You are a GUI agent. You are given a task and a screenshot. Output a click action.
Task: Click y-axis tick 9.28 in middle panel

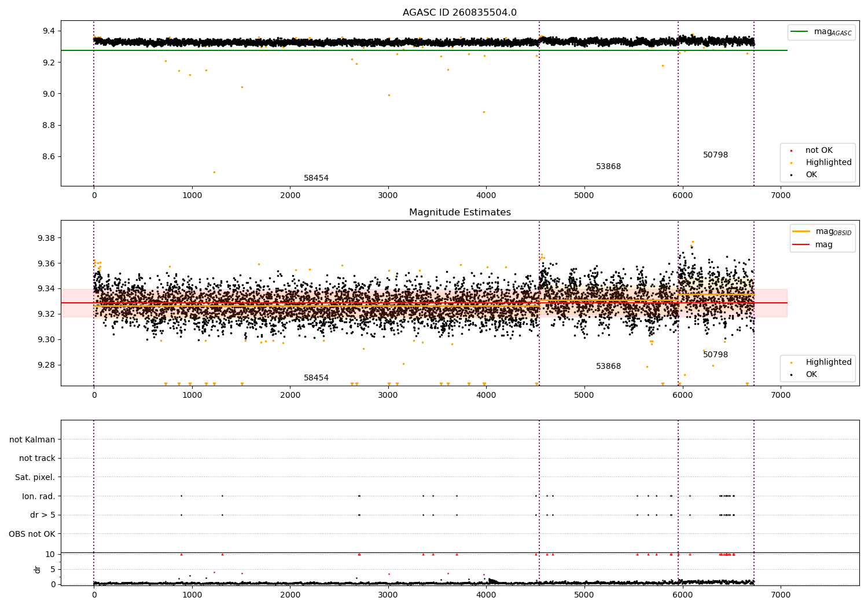[x=46, y=365]
